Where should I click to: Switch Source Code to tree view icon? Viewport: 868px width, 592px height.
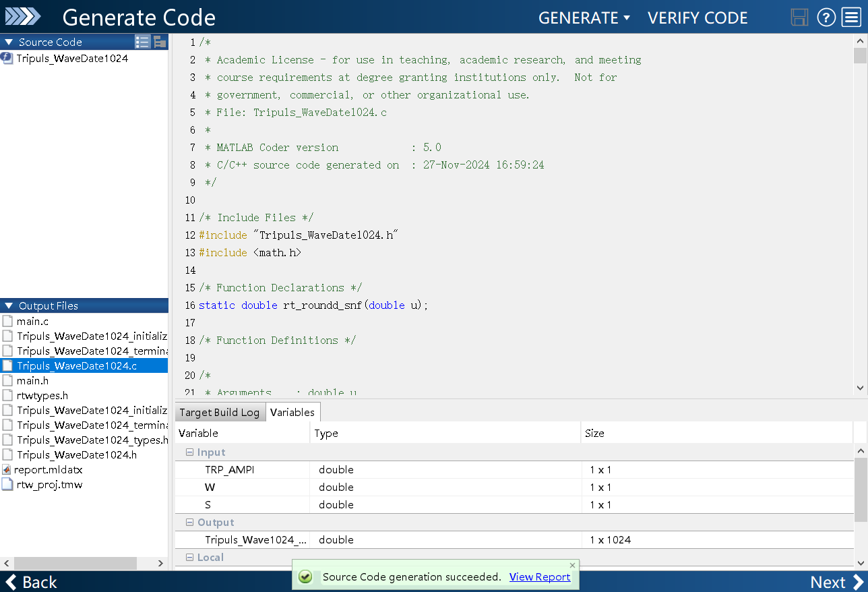coord(160,42)
